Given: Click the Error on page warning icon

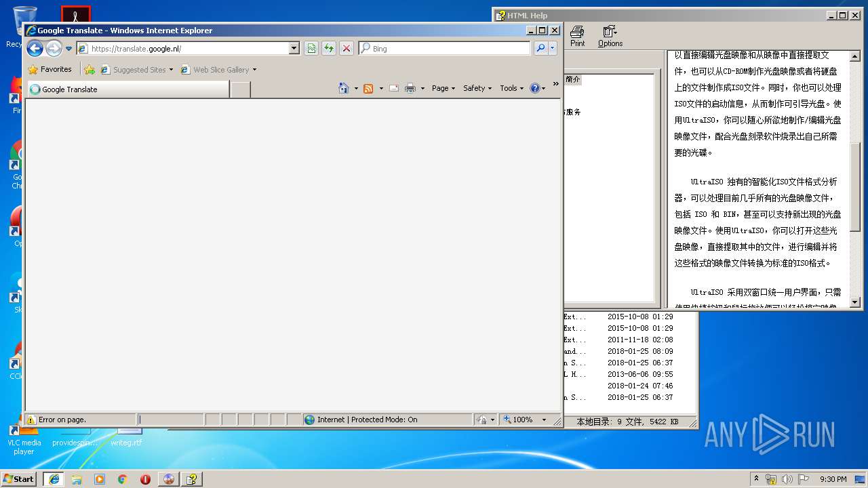Looking at the screenshot, I should tap(31, 420).
